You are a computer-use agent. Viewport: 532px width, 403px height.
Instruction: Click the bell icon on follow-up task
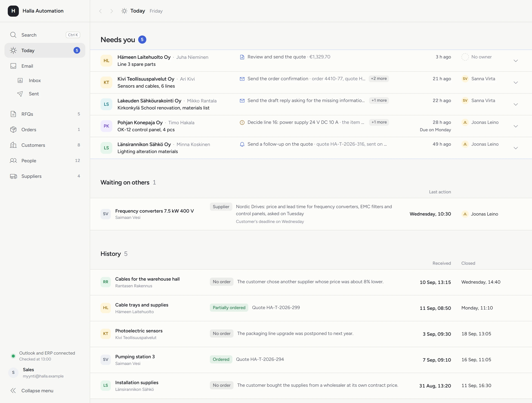pyautogui.click(x=242, y=144)
